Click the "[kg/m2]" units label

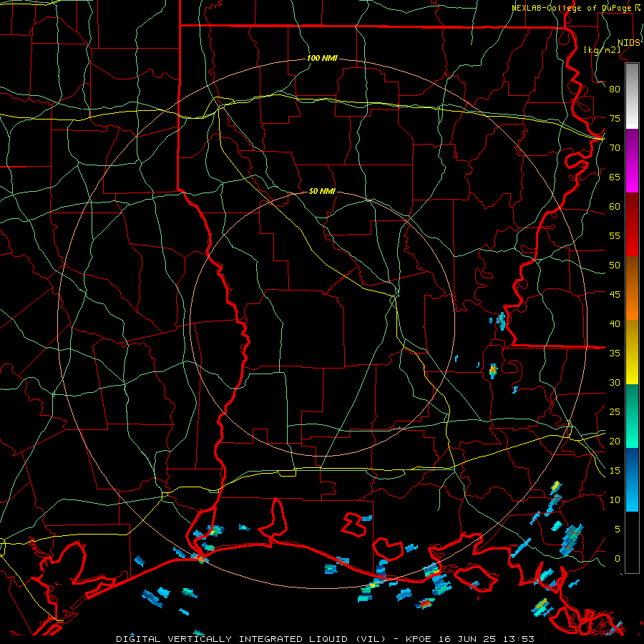click(x=602, y=50)
